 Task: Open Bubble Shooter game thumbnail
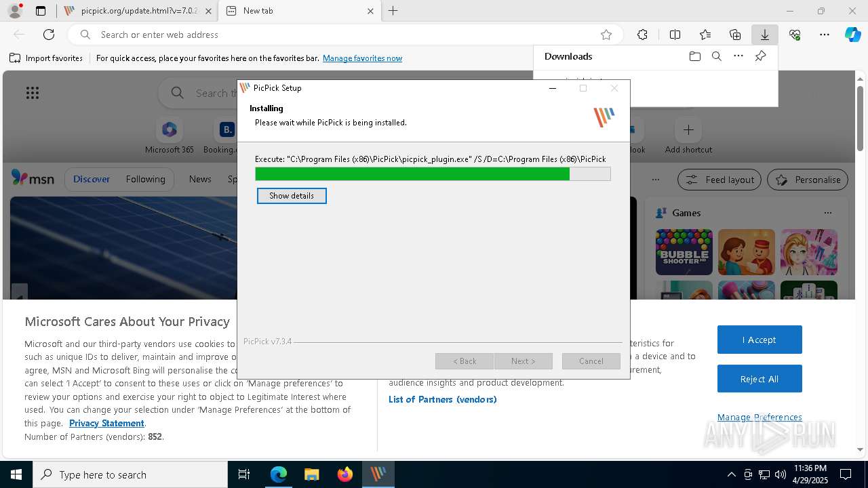pyautogui.click(x=684, y=252)
